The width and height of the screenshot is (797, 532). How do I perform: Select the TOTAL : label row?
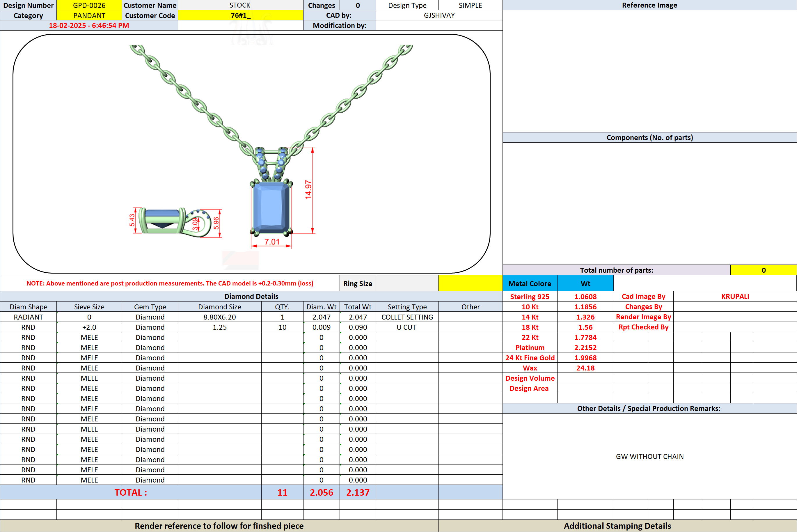point(131,492)
